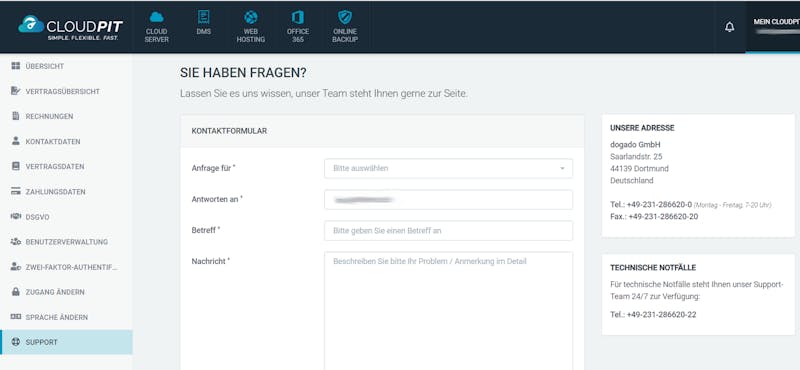
Task: Click the Fax +49-231-286620-20 number
Action: (663, 217)
